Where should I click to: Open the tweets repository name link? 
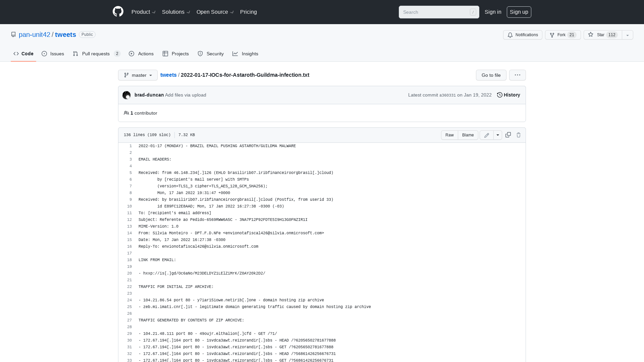pos(65,35)
